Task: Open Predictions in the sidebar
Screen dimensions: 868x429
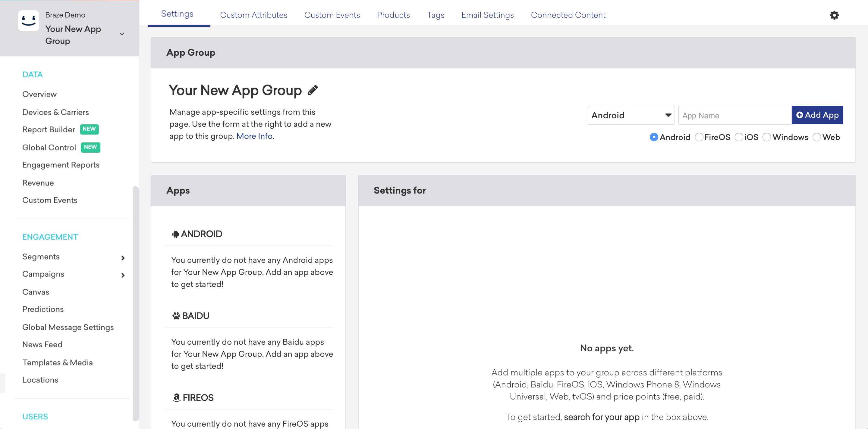Action: point(43,309)
